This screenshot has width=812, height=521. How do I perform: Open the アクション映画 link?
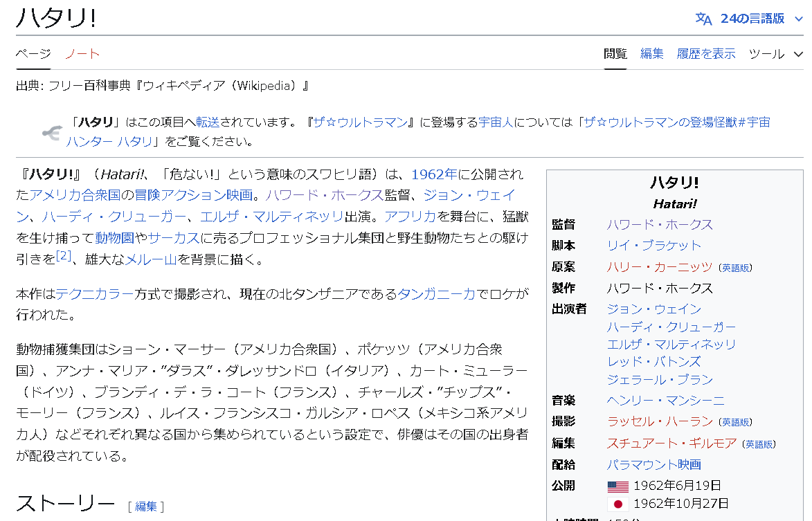click(206, 195)
